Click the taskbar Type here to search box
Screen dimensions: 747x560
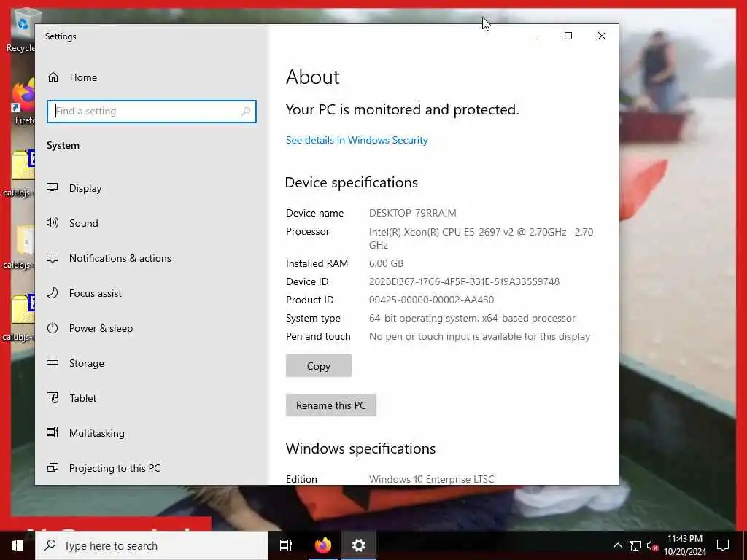[152, 545]
